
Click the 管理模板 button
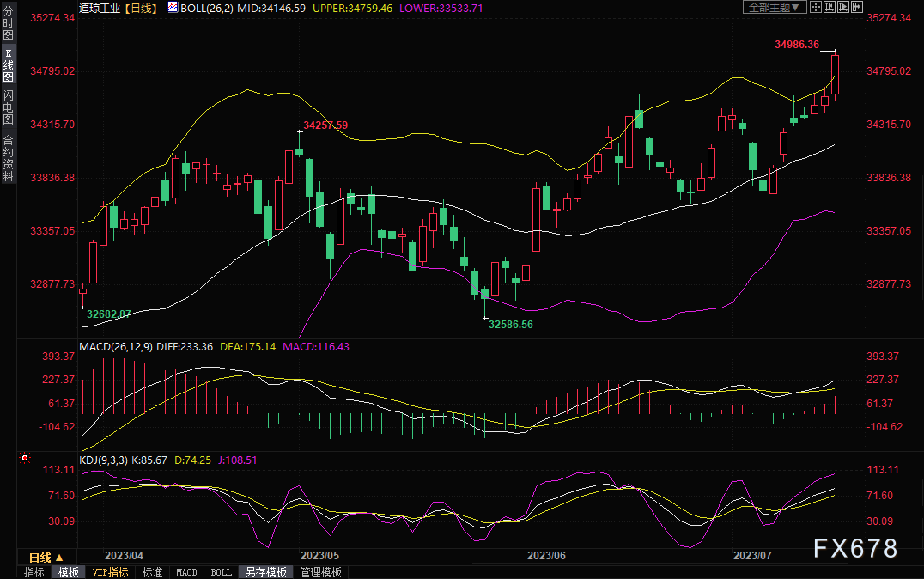[320, 572]
